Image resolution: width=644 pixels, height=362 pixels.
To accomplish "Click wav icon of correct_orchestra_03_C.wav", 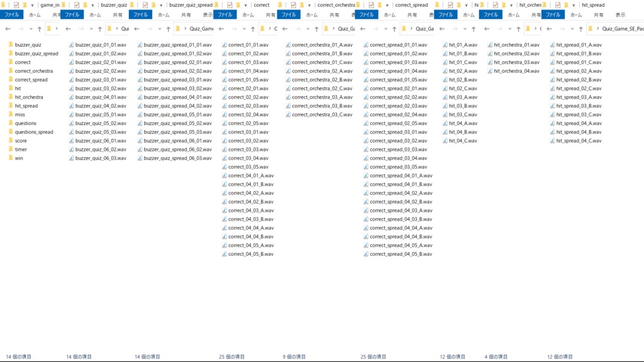I will point(288,114).
